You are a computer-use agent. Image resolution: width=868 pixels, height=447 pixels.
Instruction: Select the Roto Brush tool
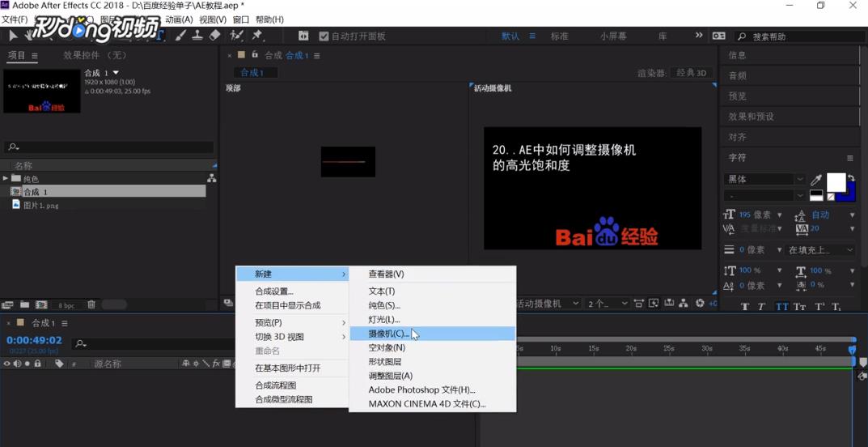[237, 36]
